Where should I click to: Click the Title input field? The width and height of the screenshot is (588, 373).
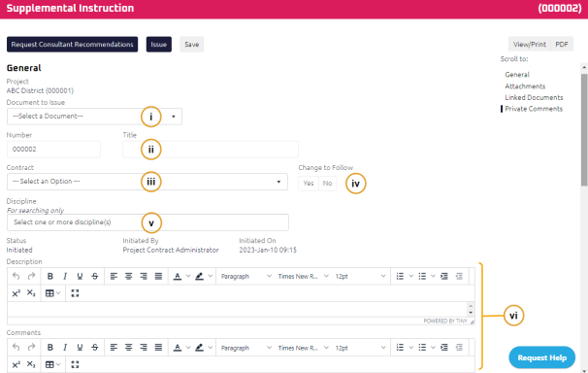coord(211,149)
